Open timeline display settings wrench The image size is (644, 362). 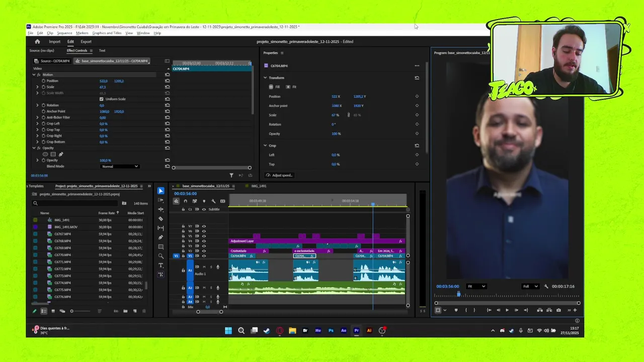[213, 201]
